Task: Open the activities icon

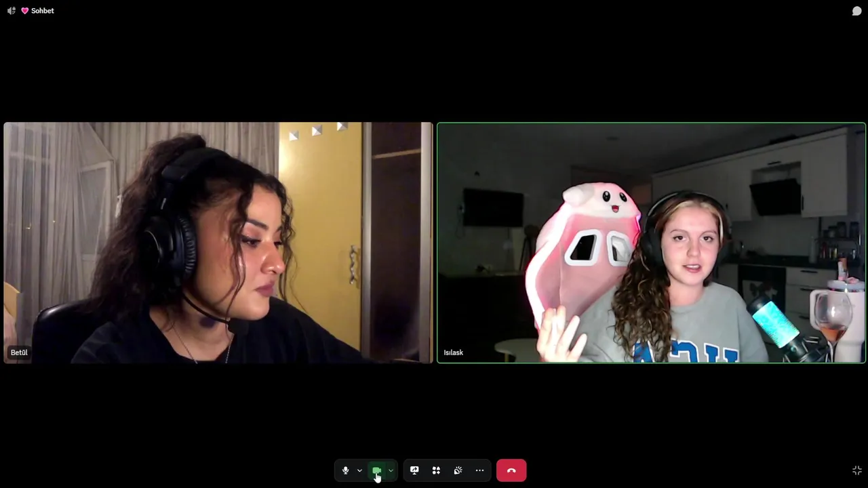Action: coord(436,470)
